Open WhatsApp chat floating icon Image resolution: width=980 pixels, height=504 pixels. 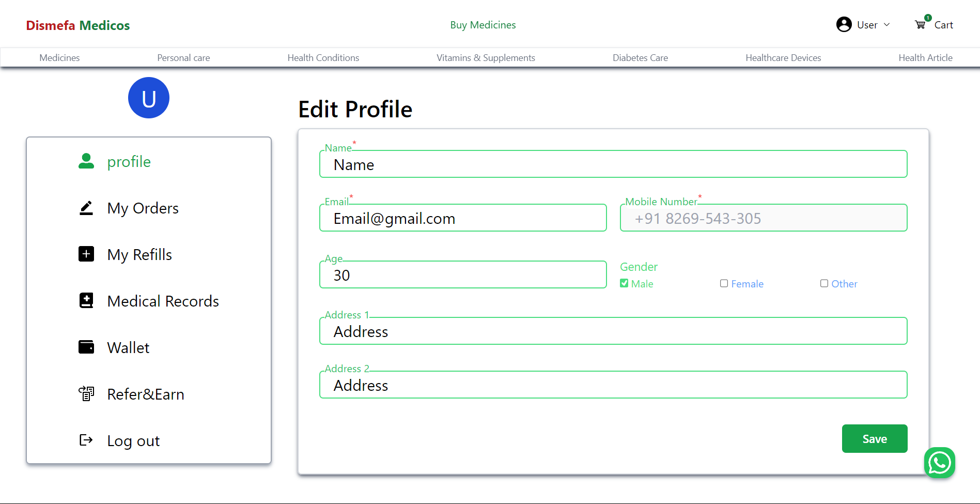[x=939, y=463]
